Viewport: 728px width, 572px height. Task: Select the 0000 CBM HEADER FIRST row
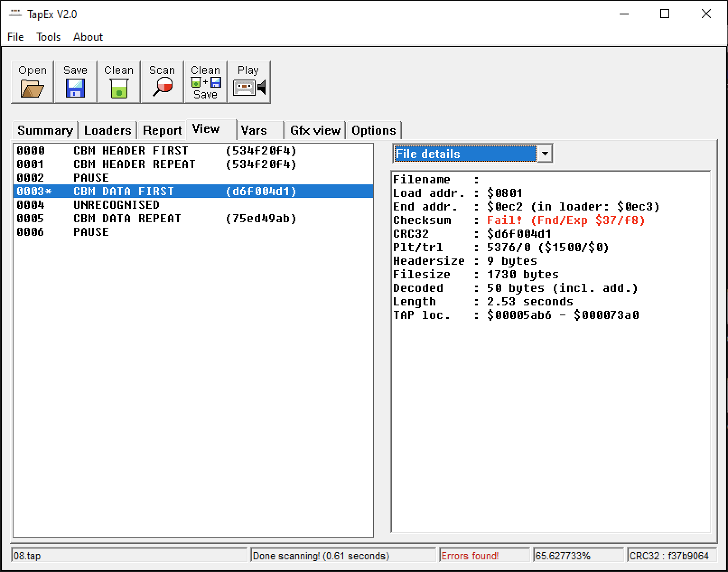point(131,151)
